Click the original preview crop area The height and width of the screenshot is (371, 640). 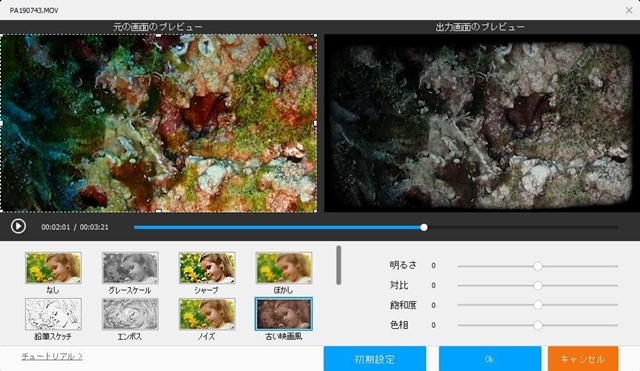click(158, 123)
